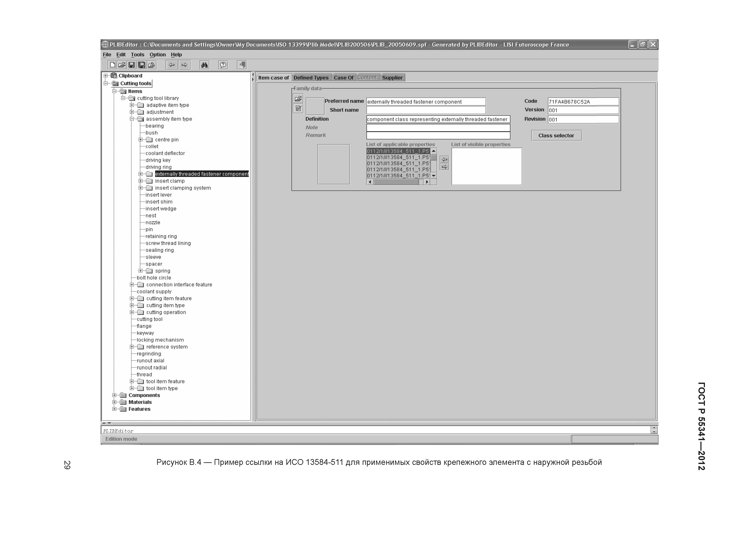This screenshot has width=756, height=534.
Task: Select the bearing tree item
Action: (155, 126)
